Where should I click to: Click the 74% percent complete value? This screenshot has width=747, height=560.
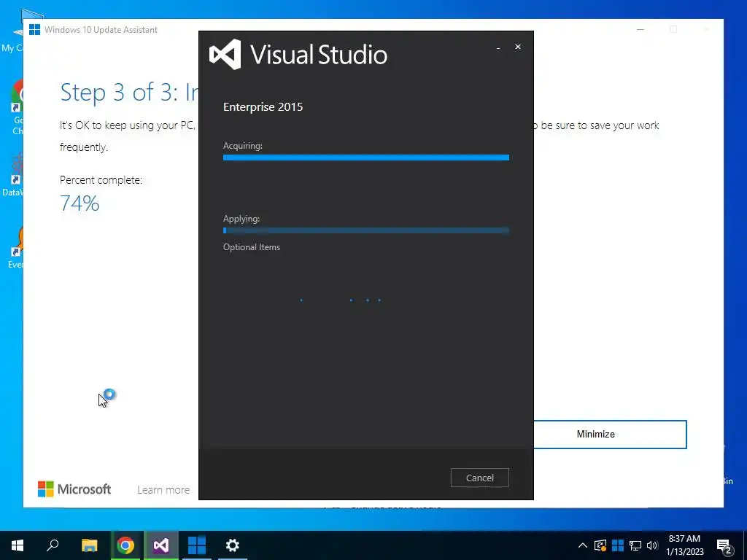pos(80,203)
